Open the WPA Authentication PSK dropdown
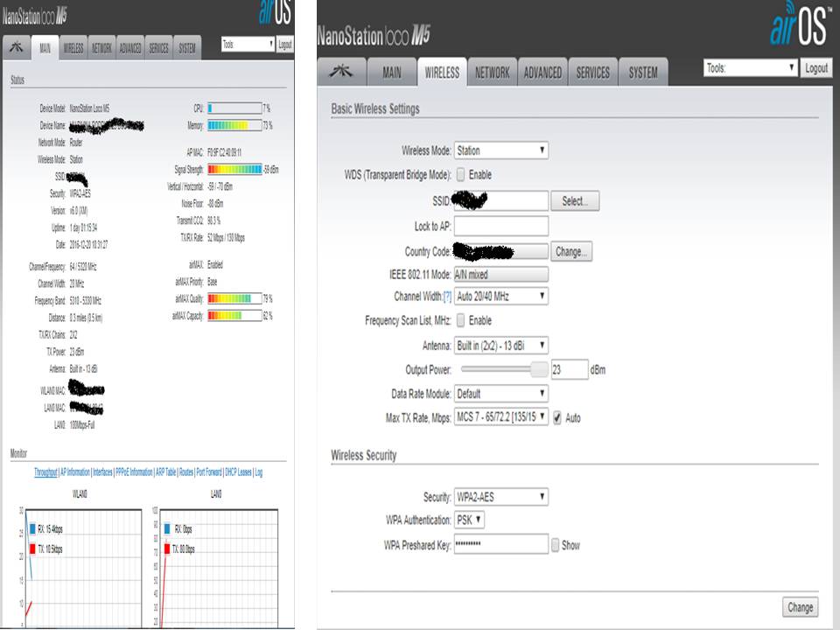This screenshot has height=630, width=840. [x=469, y=520]
